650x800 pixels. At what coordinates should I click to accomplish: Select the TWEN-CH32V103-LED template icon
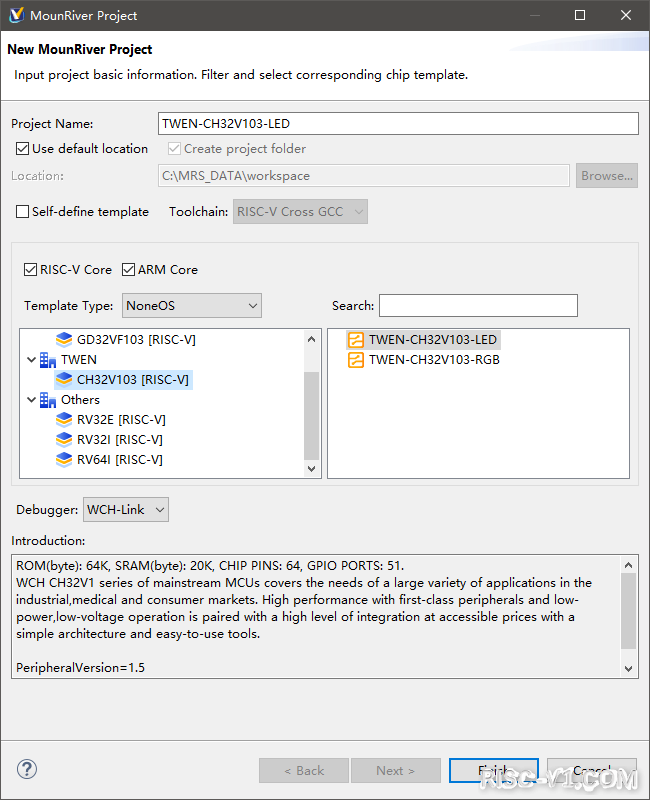[356, 340]
